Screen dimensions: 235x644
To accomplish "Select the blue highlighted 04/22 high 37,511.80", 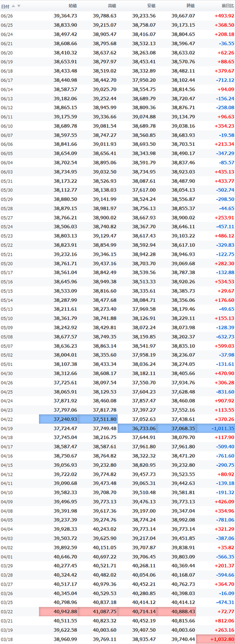I will [x=98, y=419].
